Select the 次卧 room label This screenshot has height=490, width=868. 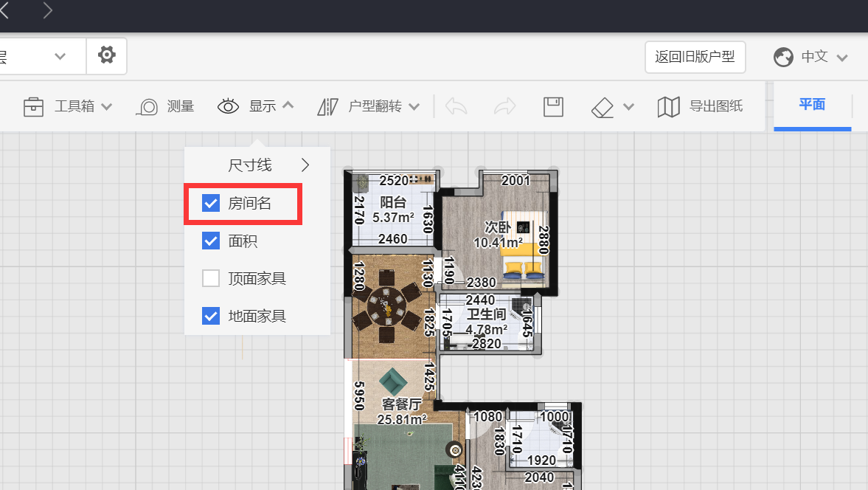[497, 227]
